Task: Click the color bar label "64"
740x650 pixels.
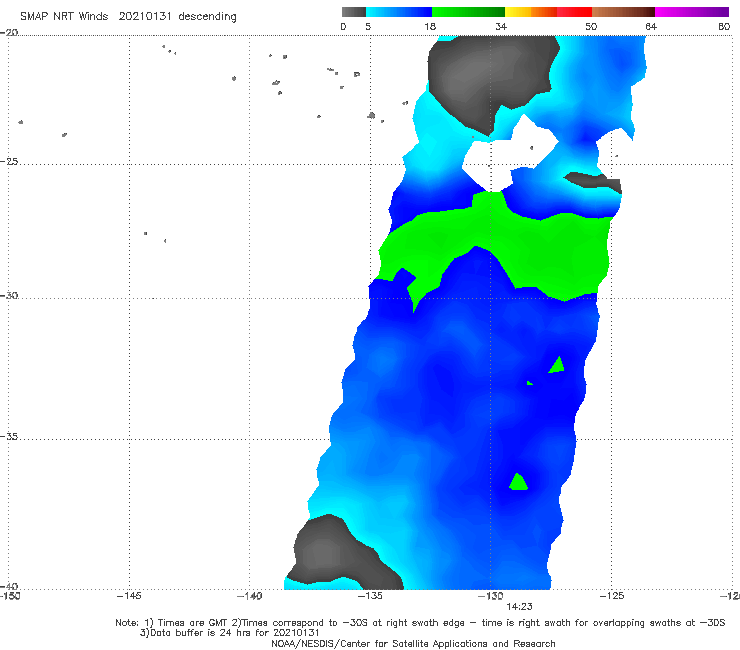Action: [x=651, y=26]
